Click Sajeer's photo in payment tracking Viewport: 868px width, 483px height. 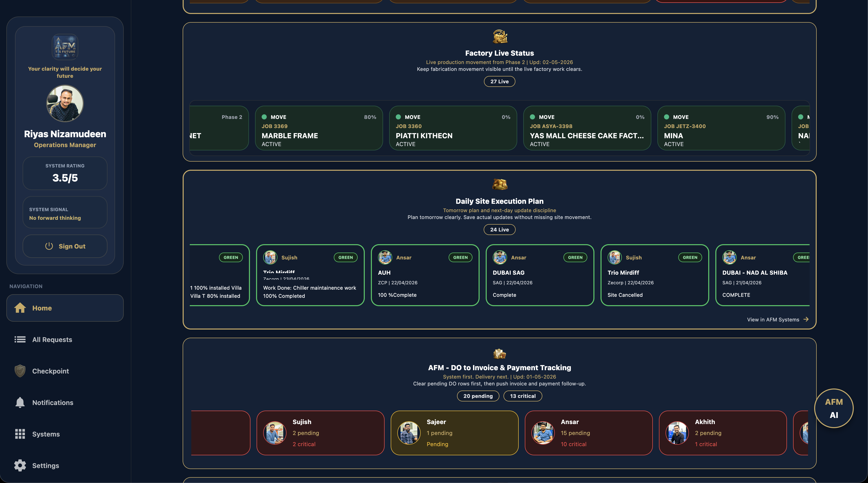(x=409, y=433)
